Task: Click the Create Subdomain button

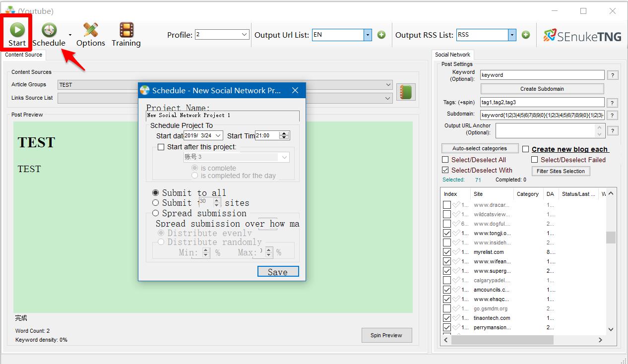Action: pyautogui.click(x=542, y=89)
